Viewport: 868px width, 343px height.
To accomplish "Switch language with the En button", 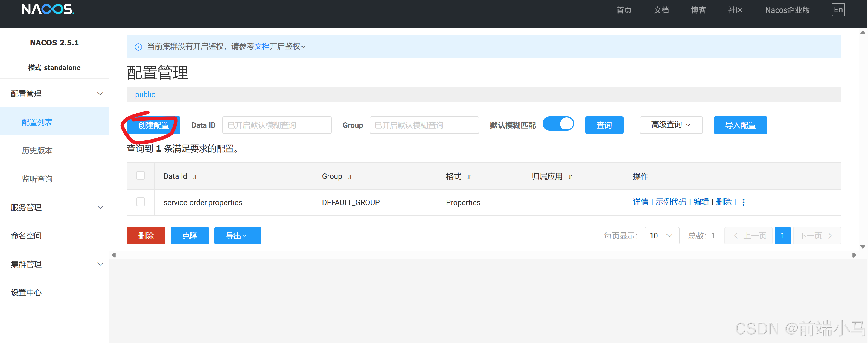I will pos(838,10).
